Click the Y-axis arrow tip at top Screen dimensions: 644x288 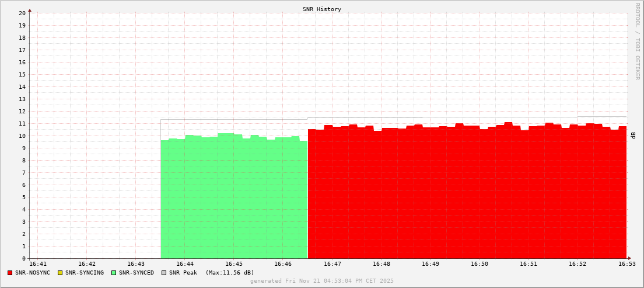point(30,10)
